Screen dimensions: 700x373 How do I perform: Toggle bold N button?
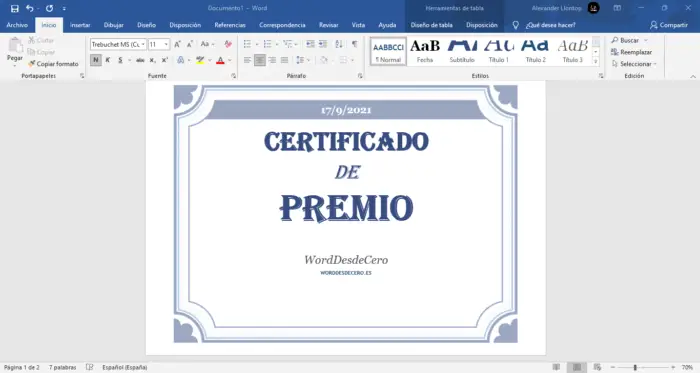coord(96,60)
